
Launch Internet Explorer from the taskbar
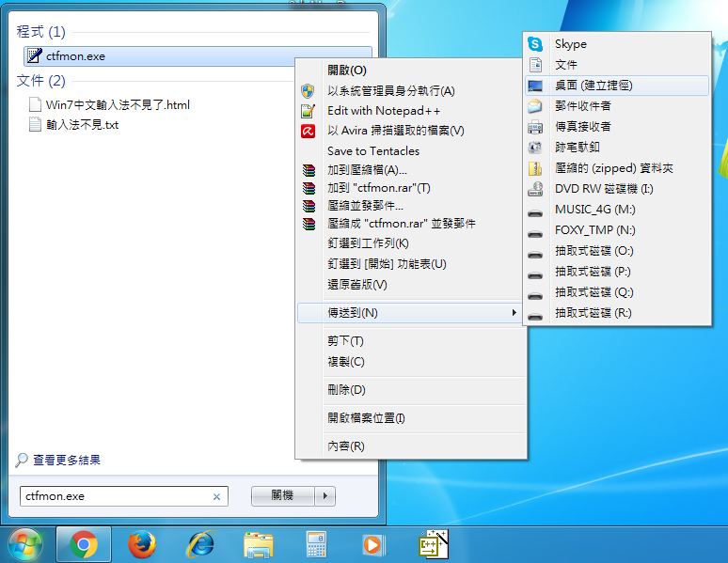pyautogui.click(x=200, y=544)
